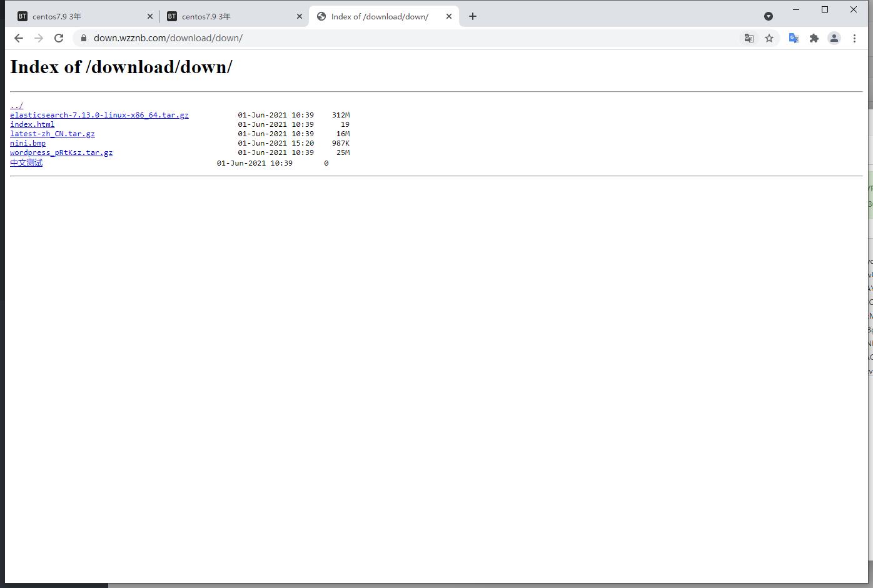
Task: Open Google Translate extension
Action: 794,38
